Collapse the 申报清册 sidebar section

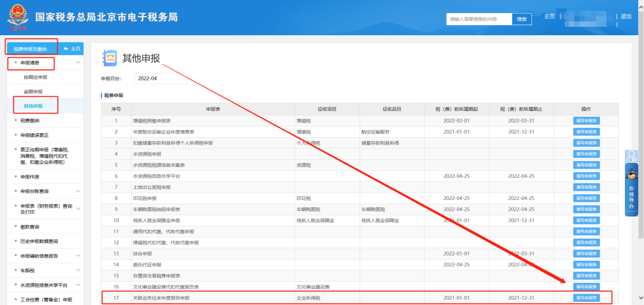(x=78, y=63)
